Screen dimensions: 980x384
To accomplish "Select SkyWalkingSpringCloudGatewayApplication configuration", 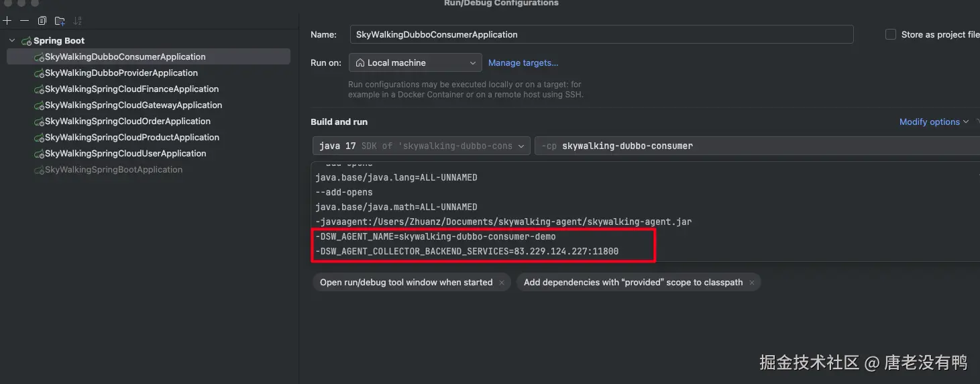I will click(x=133, y=105).
